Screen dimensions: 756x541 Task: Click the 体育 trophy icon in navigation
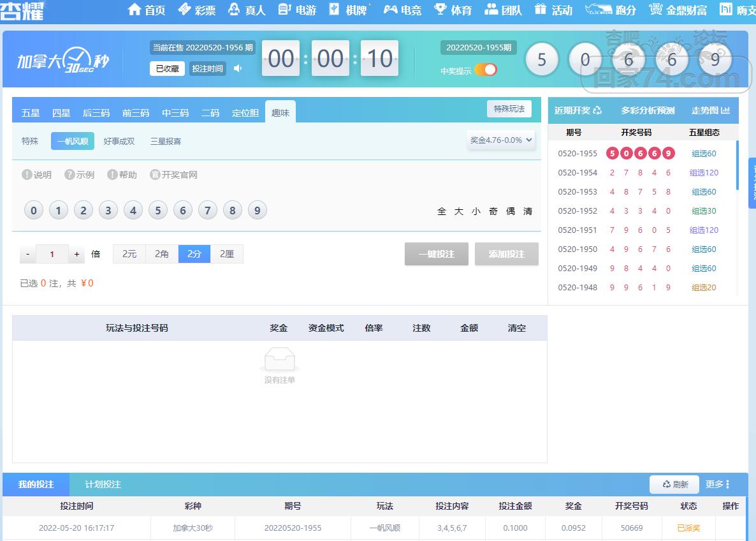pos(440,10)
